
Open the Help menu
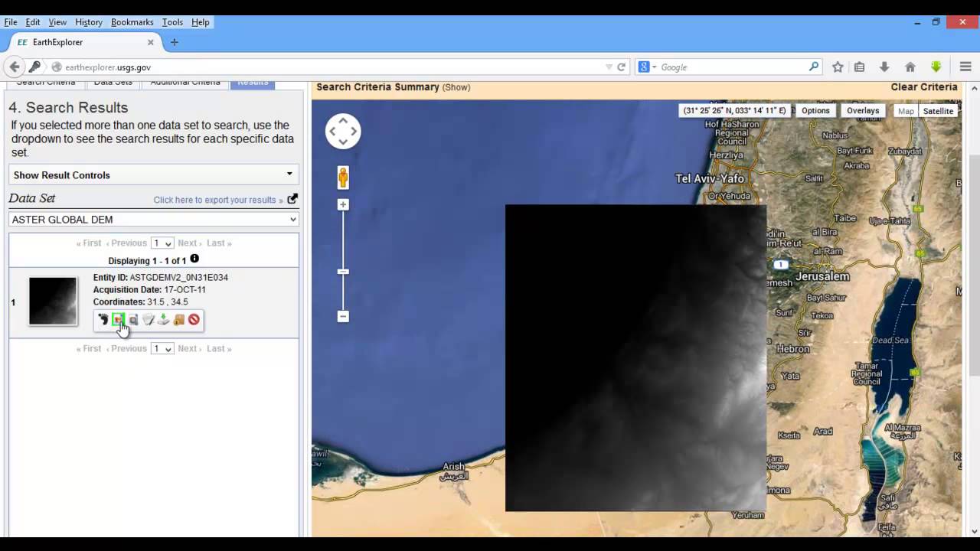pos(201,22)
